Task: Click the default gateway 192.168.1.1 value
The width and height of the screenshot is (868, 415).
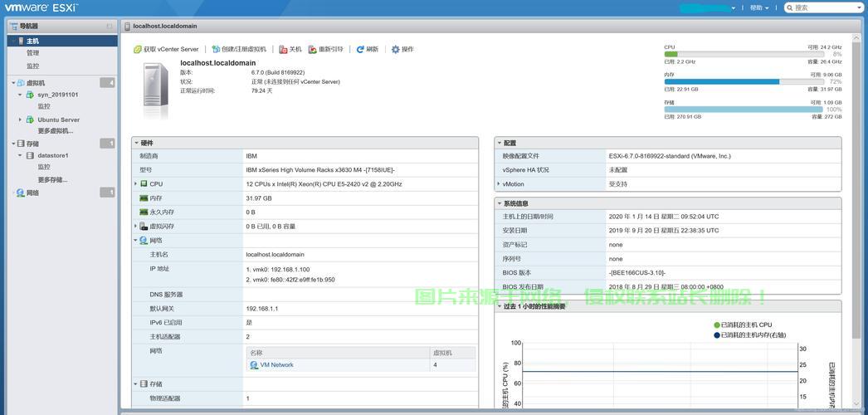Action: click(x=262, y=309)
